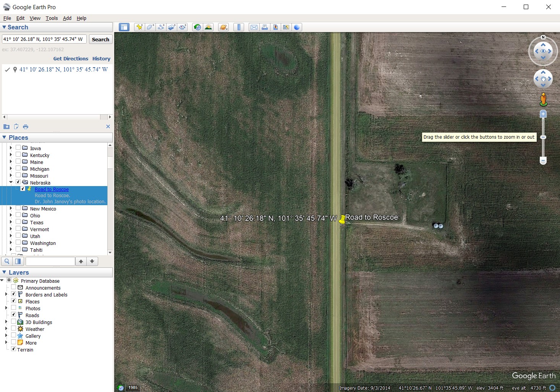This screenshot has height=392, width=560.
Task: Open the Road to Roscoe link
Action: tap(52, 189)
